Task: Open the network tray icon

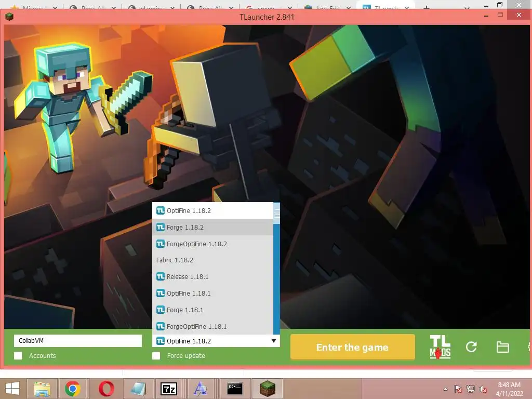Action: tap(471, 389)
